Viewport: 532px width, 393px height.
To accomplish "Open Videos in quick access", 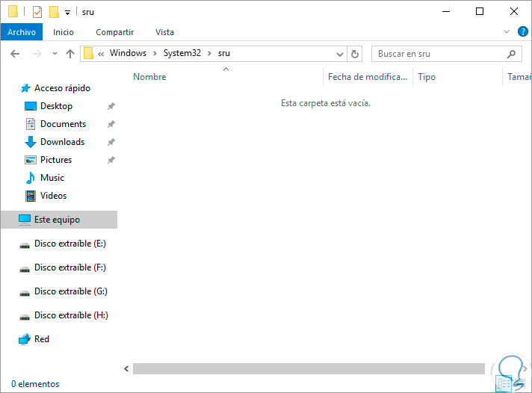I will [x=53, y=196].
